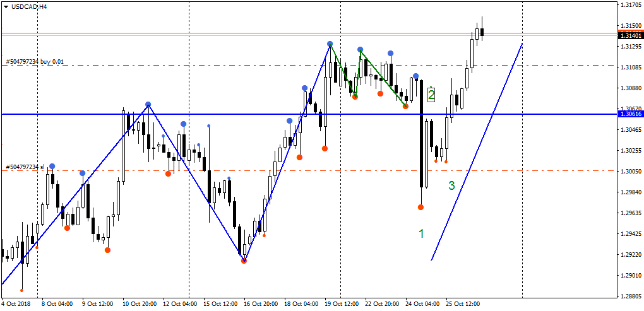The image size is (644, 311).
Task: Click price scale value 1.31085
Action: click(x=631, y=67)
